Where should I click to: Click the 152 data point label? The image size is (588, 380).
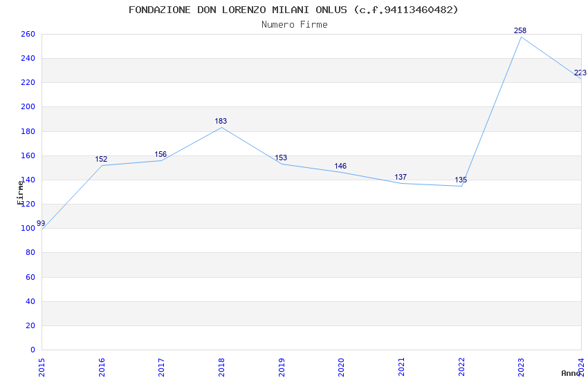point(101,159)
